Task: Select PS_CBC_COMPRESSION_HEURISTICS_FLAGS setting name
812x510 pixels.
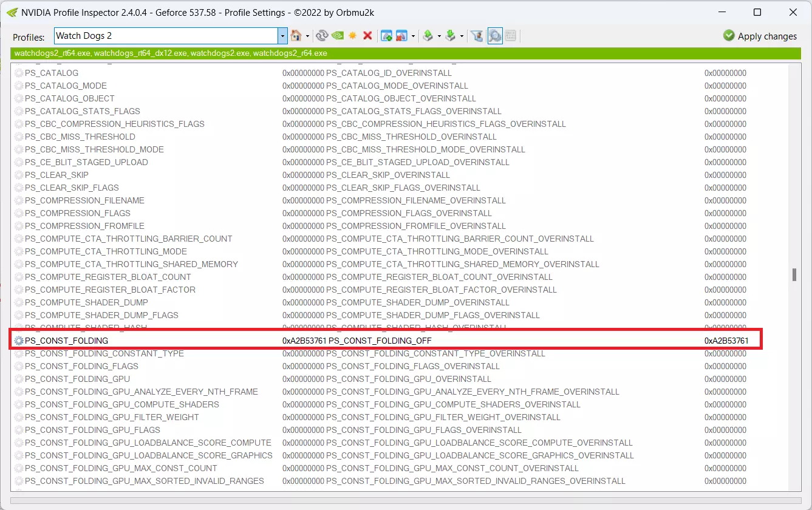Action: (x=115, y=124)
